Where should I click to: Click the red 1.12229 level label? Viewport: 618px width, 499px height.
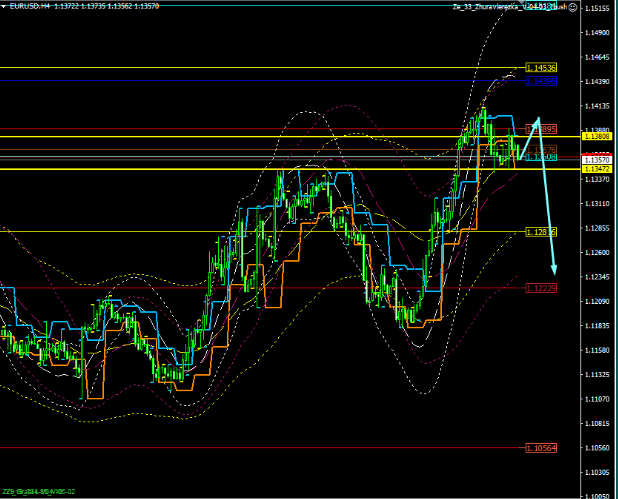coord(540,288)
